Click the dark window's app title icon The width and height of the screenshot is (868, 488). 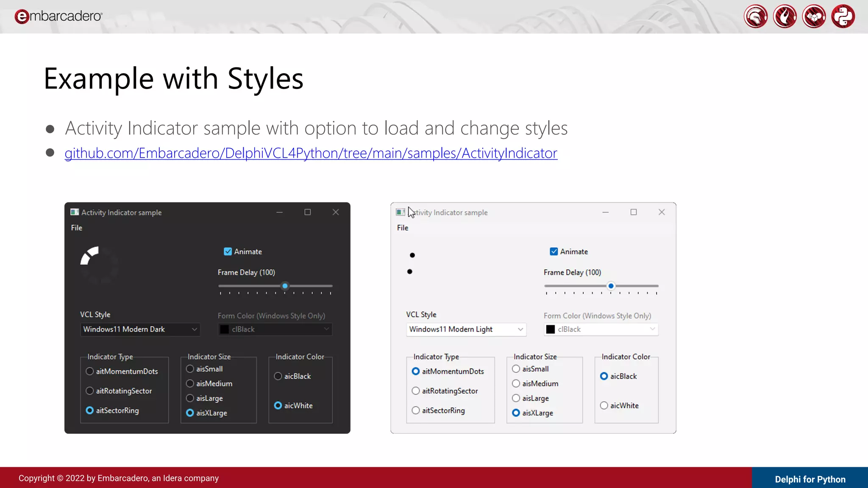click(75, 212)
